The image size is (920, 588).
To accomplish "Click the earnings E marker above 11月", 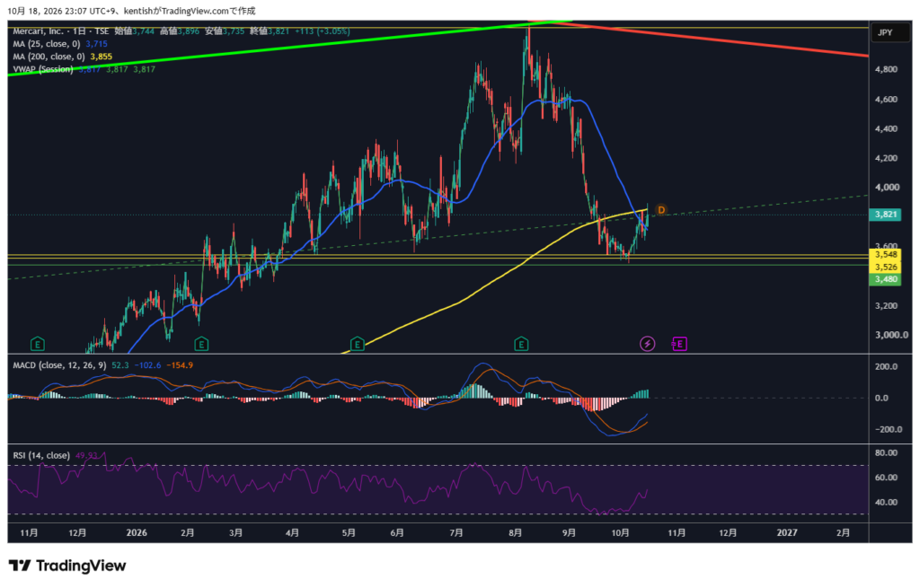I will (37, 344).
